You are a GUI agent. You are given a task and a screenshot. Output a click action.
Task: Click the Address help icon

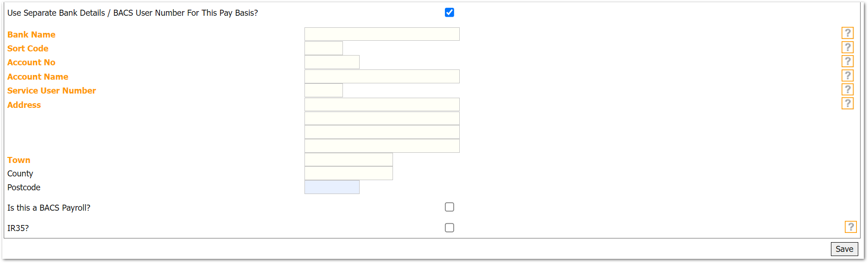click(847, 103)
